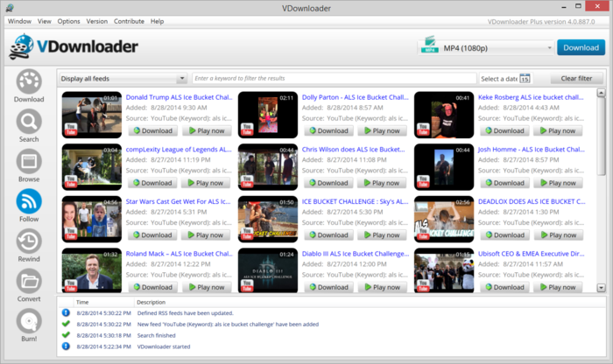Screen dimensions: 613x364
Task: Click the MP4 format icon
Action: [430, 45]
